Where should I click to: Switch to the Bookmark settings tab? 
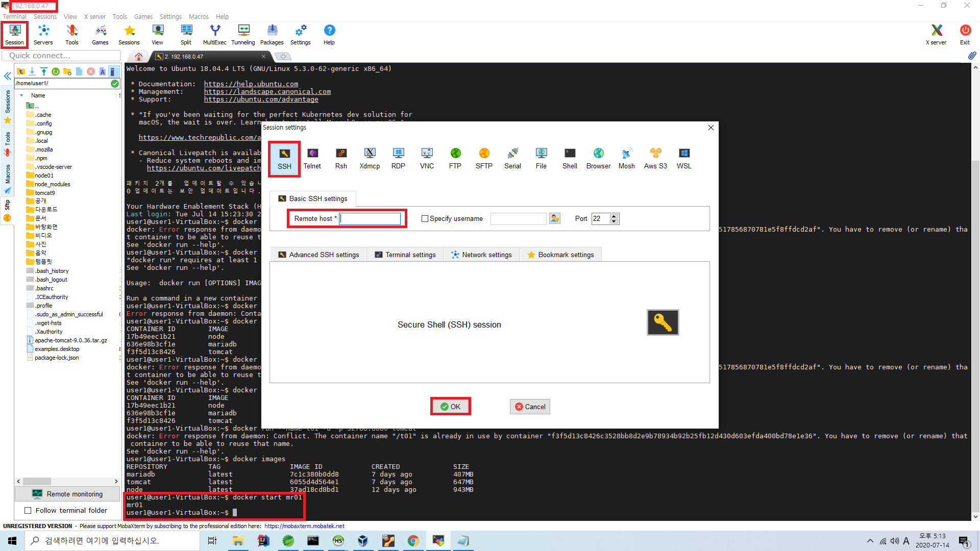point(560,255)
